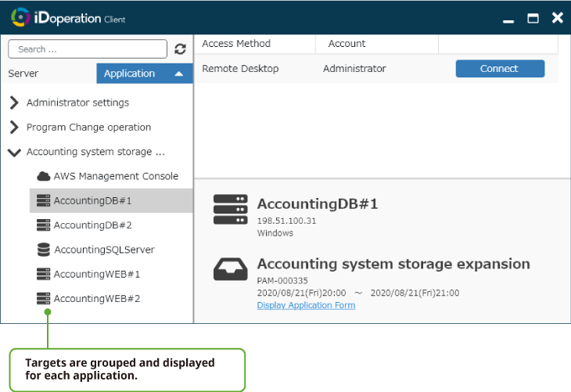Click the large server icon in details pane
Viewport: 571px width, 392px height.
(231, 210)
